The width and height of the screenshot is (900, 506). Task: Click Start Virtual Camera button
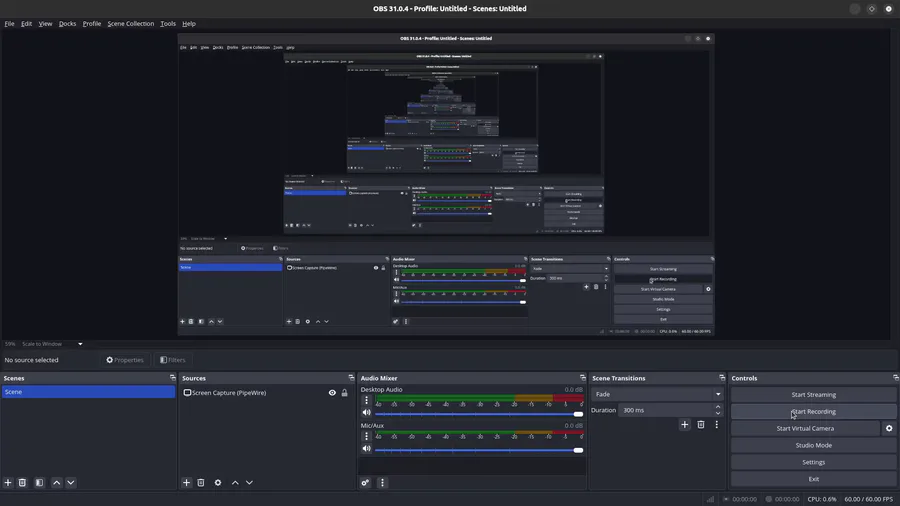point(805,428)
